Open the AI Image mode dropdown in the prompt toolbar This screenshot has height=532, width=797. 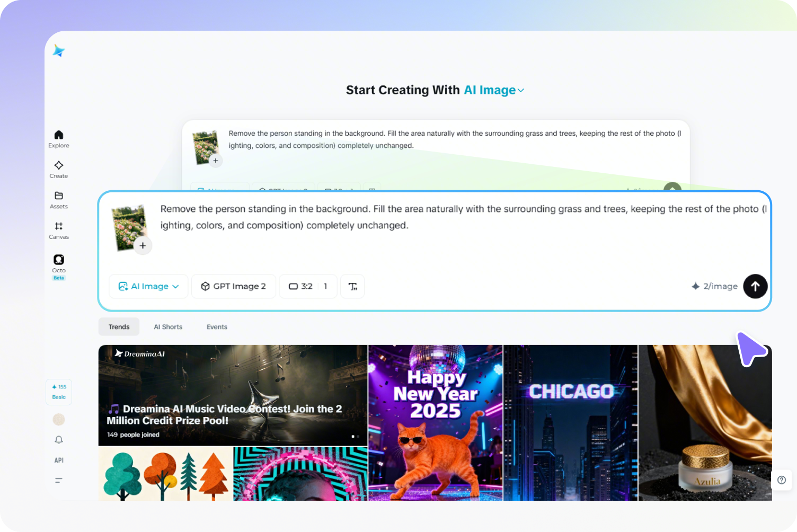click(148, 287)
